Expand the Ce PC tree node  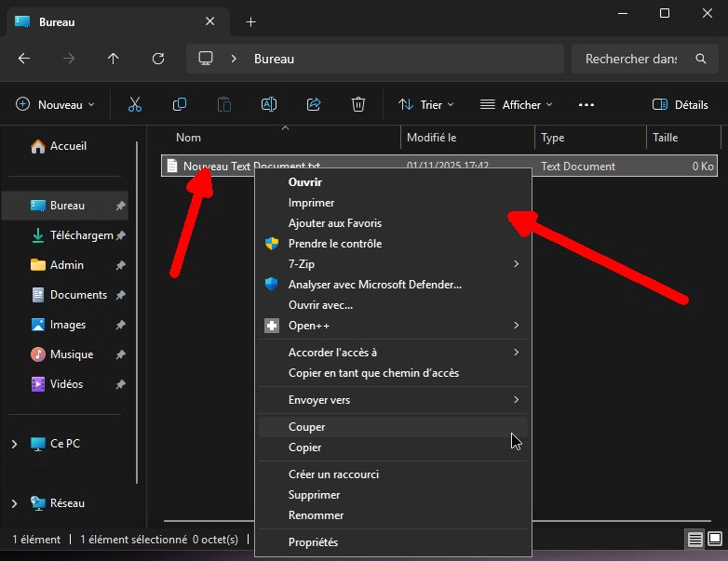(x=14, y=445)
